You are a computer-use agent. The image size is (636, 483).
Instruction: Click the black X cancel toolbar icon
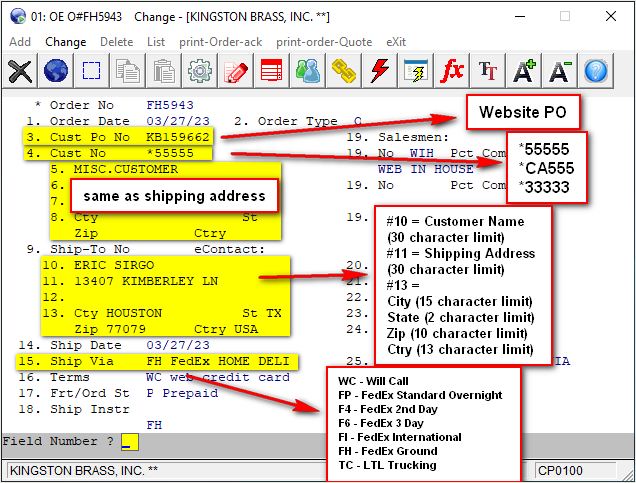pyautogui.click(x=20, y=71)
